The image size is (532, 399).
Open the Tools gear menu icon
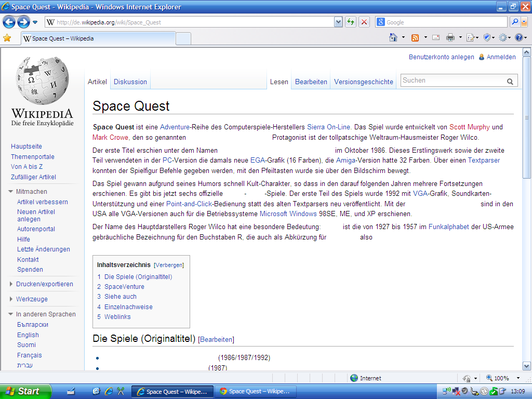[x=504, y=37]
